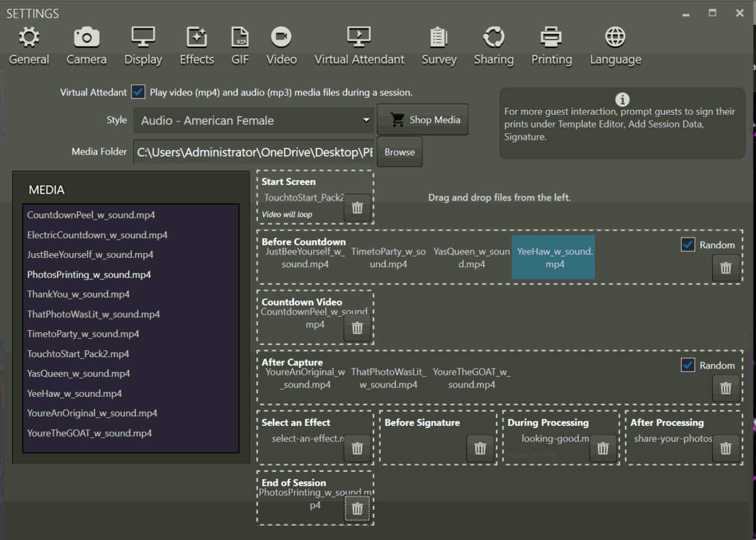Select JustBeeYourself file in Before Countdown
The width and height of the screenshot is (756, 540).
(305, 258)
